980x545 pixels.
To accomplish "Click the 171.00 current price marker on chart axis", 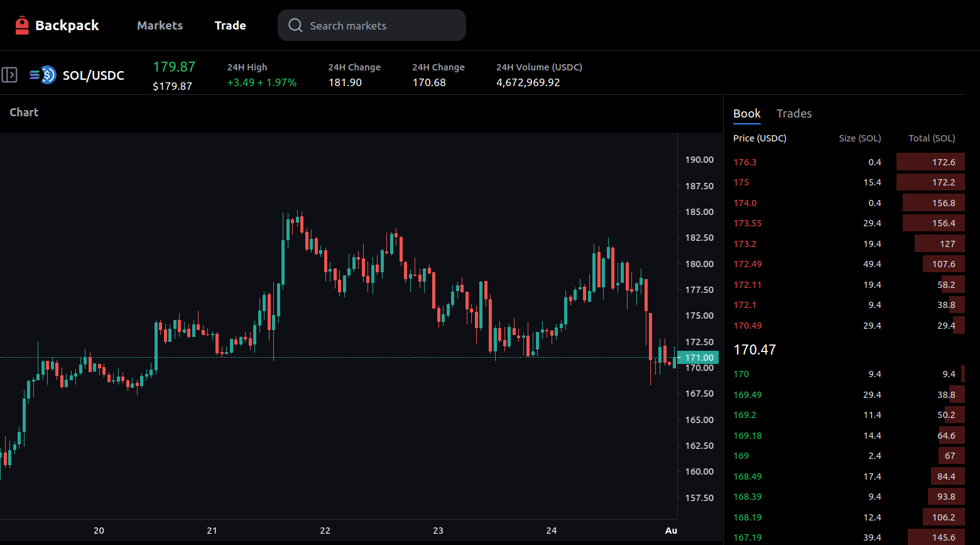I will click(699, 358).
